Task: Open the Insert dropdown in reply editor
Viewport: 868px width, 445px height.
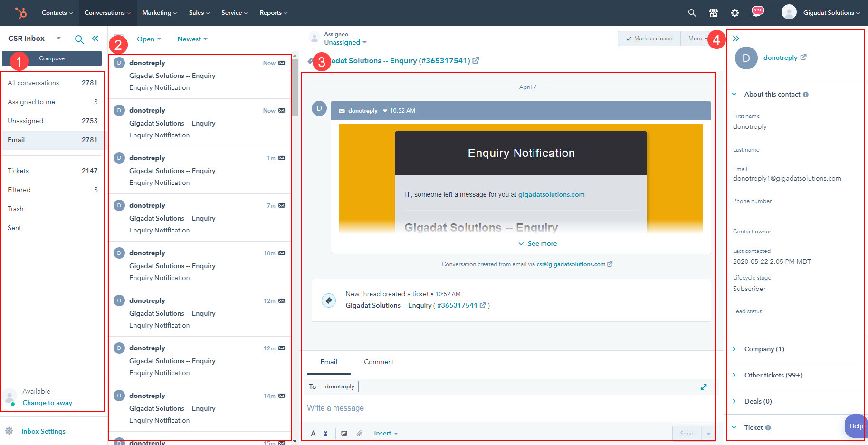Action: (386, 433)
